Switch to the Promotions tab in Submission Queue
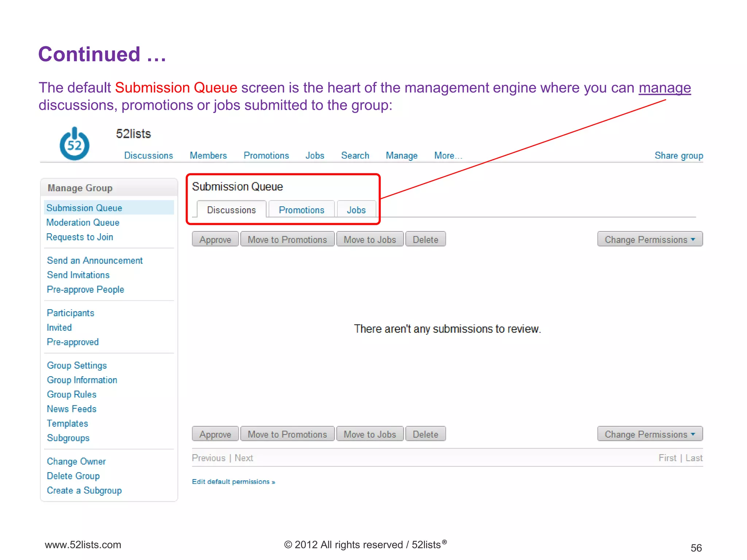This screenshot has height=560, width=747. [x=302, y=210]
